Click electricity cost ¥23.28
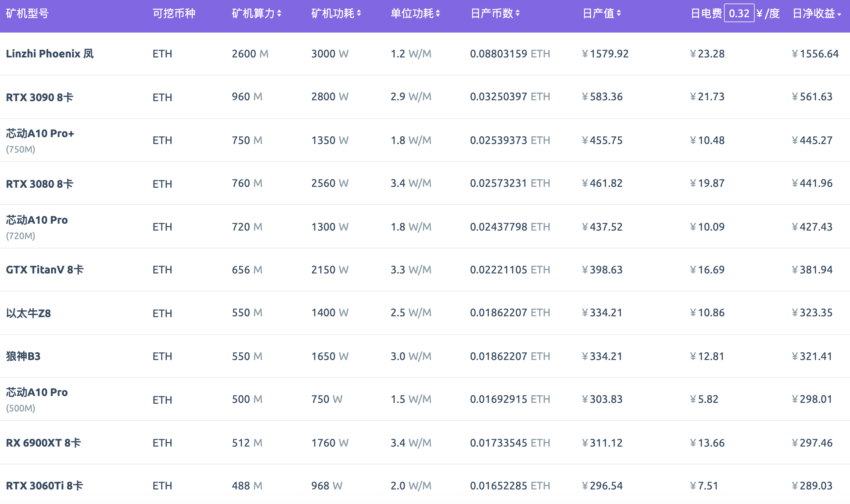 (x=707, y=54)
